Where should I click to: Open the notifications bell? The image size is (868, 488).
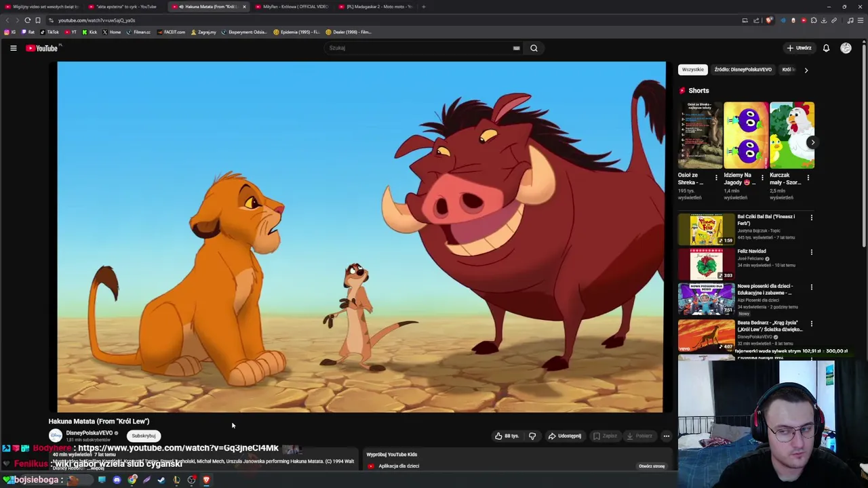tap(826, 48)
